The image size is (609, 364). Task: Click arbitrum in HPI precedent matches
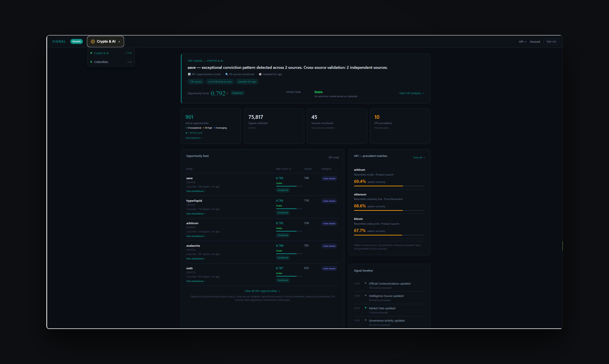click(359, 170)
